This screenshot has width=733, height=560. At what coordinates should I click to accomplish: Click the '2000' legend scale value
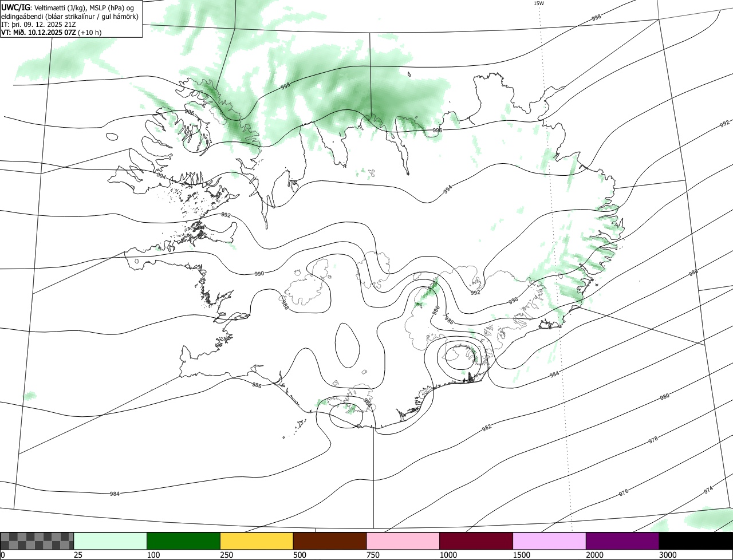(594, 555)
